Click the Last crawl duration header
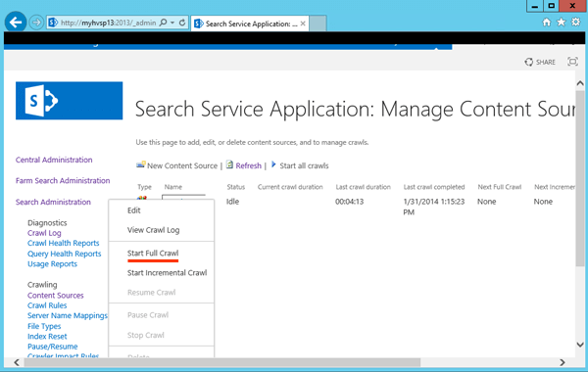 pyautogui.click(x=363, y=187)
